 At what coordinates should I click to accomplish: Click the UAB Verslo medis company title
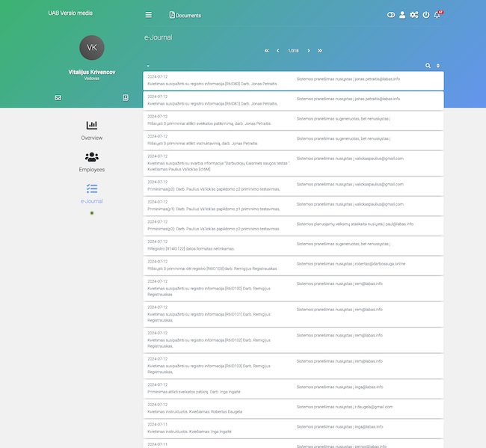70,13
